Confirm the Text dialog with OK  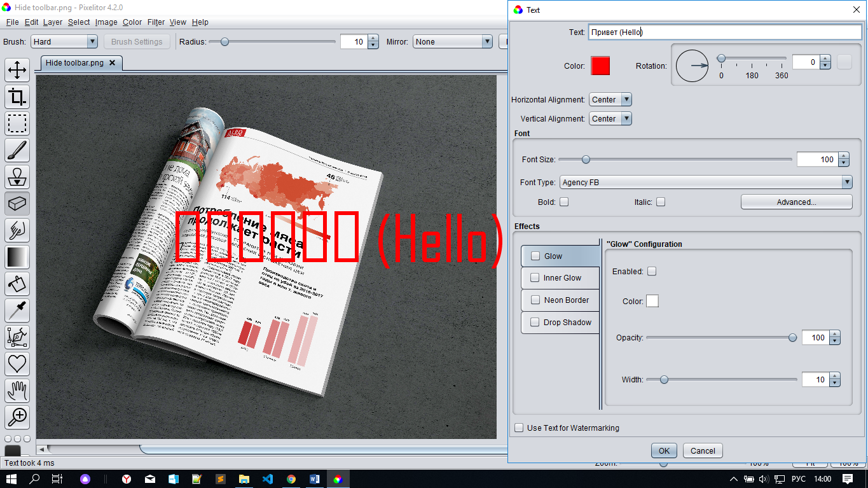664,450
